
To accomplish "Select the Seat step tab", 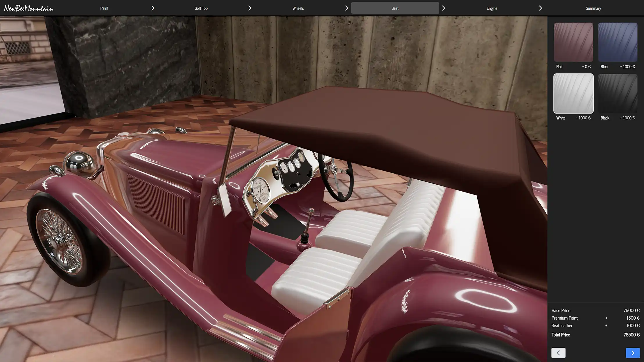I will coord(395,8).
